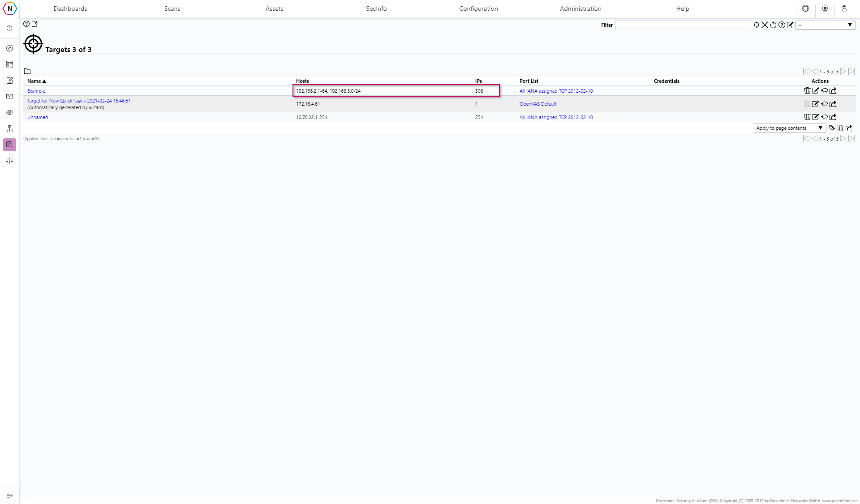The image size is (860, 504).
Task: Open the sliders settings sidebar icon
Action: pos(9,161)
